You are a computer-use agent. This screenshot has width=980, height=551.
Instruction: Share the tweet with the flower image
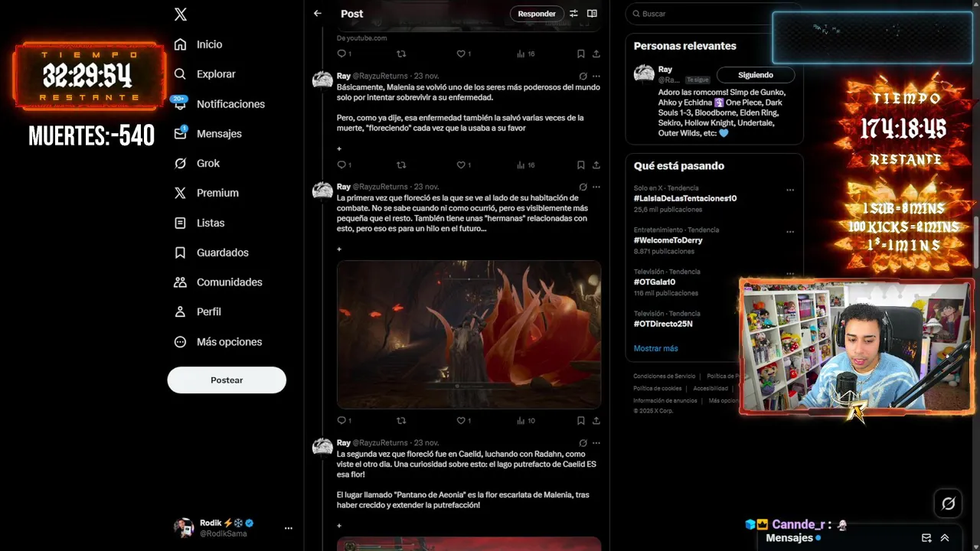click(596, 420)
